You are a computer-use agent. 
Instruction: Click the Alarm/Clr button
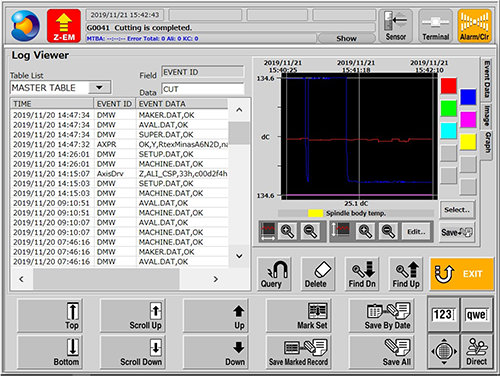[x=474, y=26]
